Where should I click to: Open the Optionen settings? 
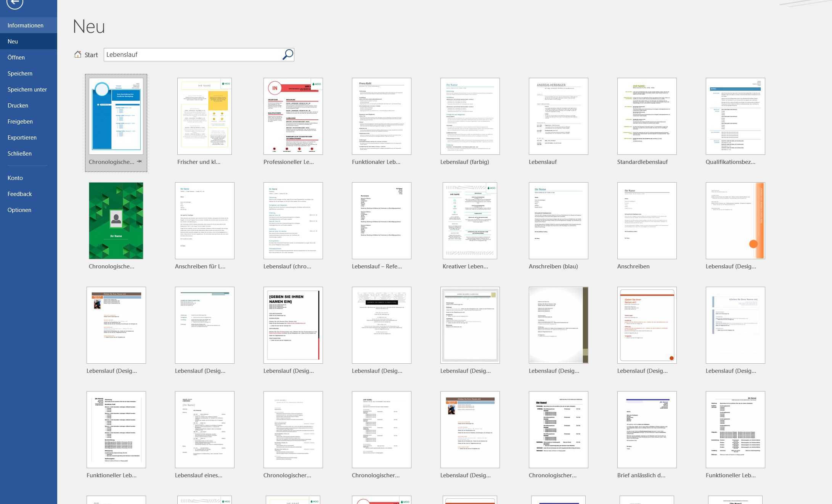coord(19,210)
